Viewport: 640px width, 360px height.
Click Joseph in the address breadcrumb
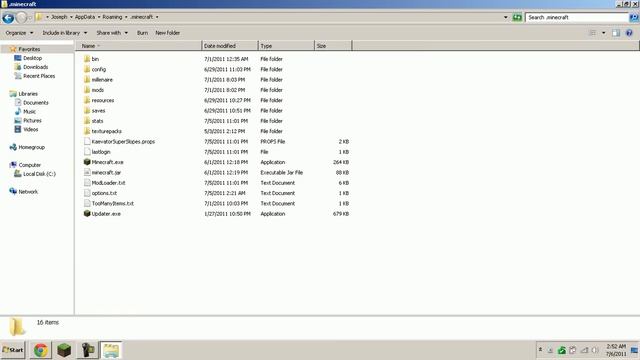[59, 17]
